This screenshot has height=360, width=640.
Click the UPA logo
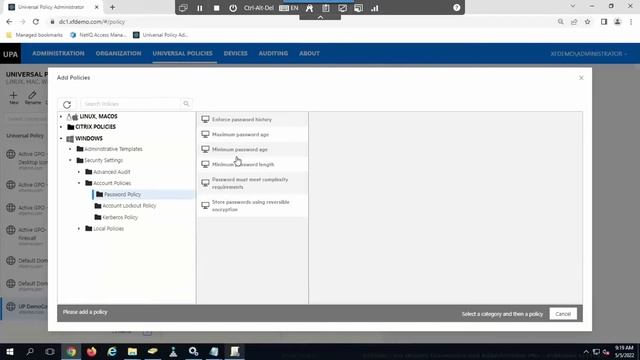click(x=11, y=54)
